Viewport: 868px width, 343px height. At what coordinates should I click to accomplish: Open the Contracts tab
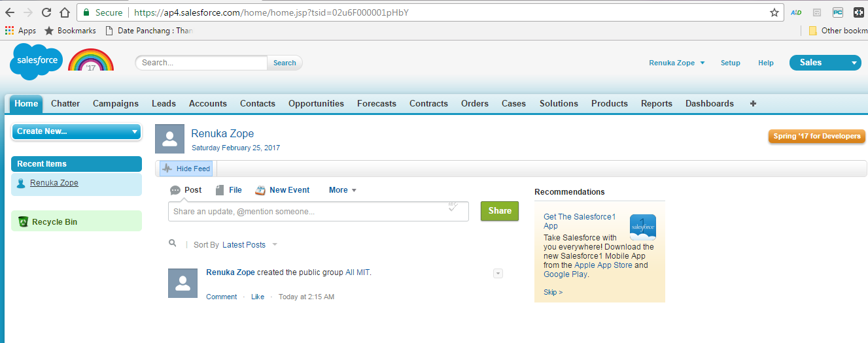(428, 103)
